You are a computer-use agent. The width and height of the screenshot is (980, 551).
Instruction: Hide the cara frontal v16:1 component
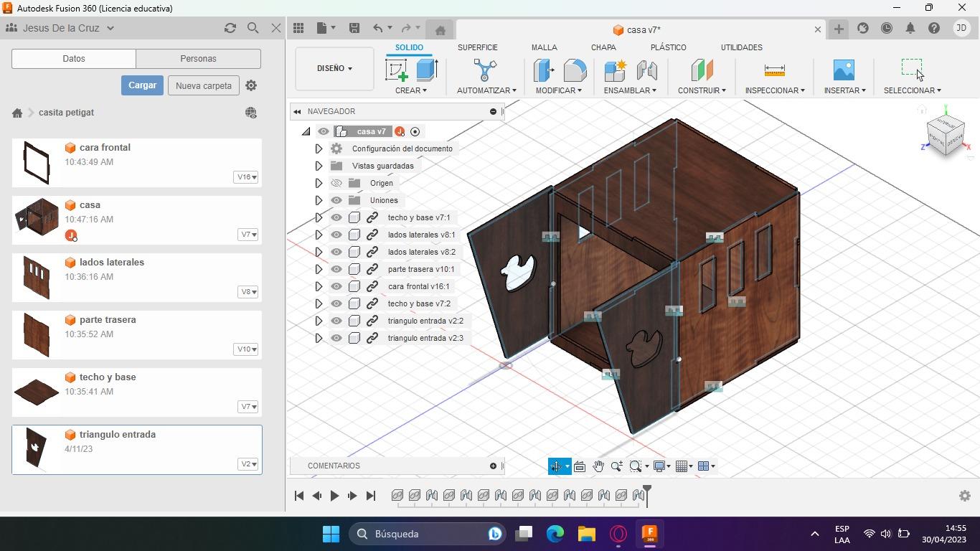coord(336,286)
